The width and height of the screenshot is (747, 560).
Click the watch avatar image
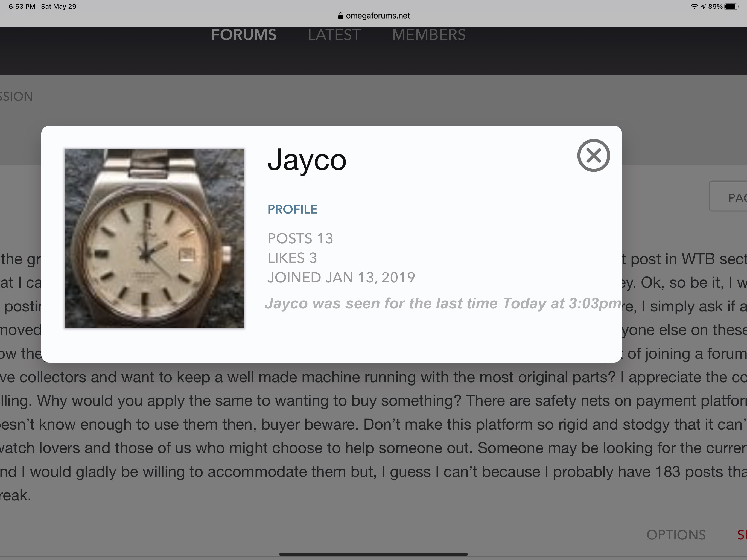click(154, 238)
